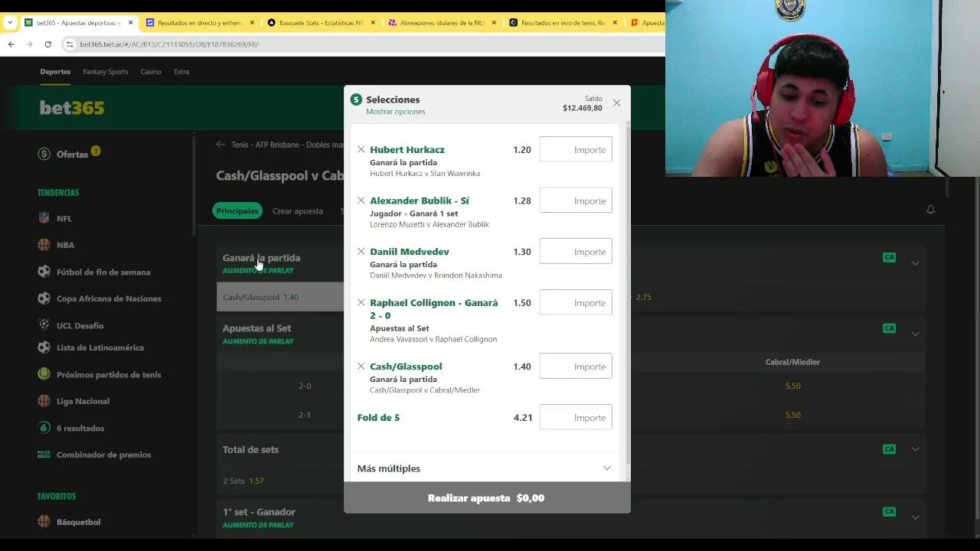980x551 pixels.
Task: Click the CA icon for Ganará la partida
Action: [x=889, y=258]
